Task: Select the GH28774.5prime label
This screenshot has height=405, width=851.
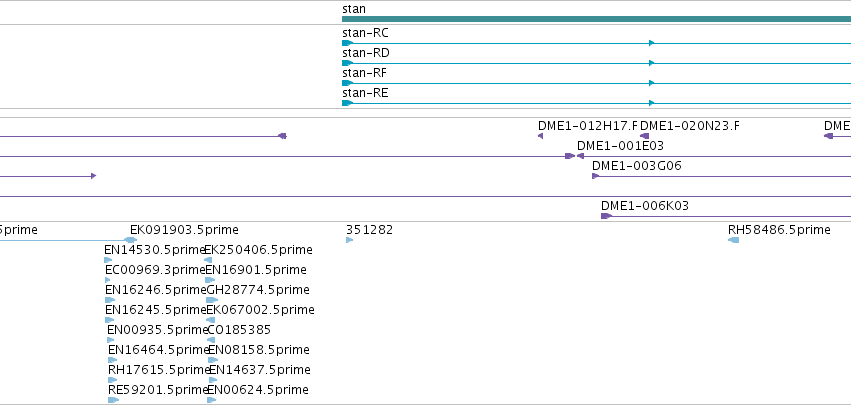Action: click(x=258, y=290)
